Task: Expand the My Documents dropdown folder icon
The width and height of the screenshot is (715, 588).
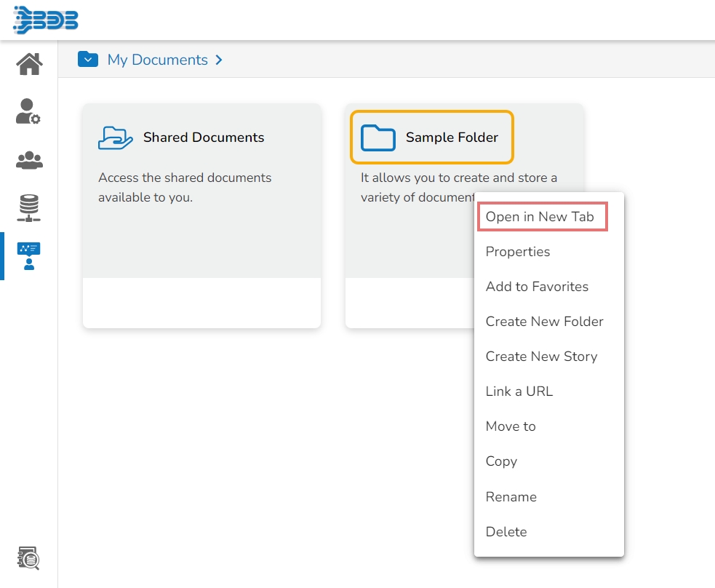Action: coord(88,60)
